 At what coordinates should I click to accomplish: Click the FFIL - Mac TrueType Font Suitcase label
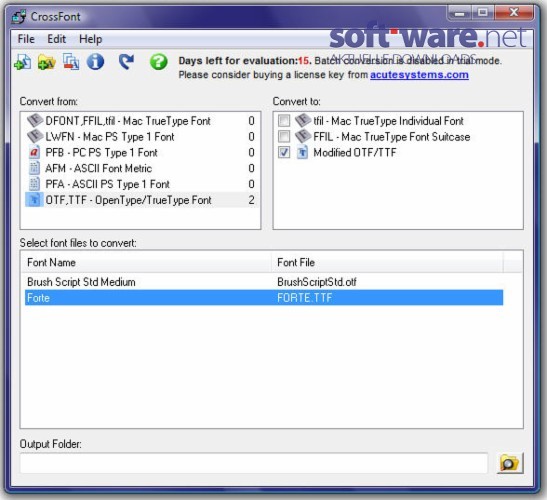392,136
